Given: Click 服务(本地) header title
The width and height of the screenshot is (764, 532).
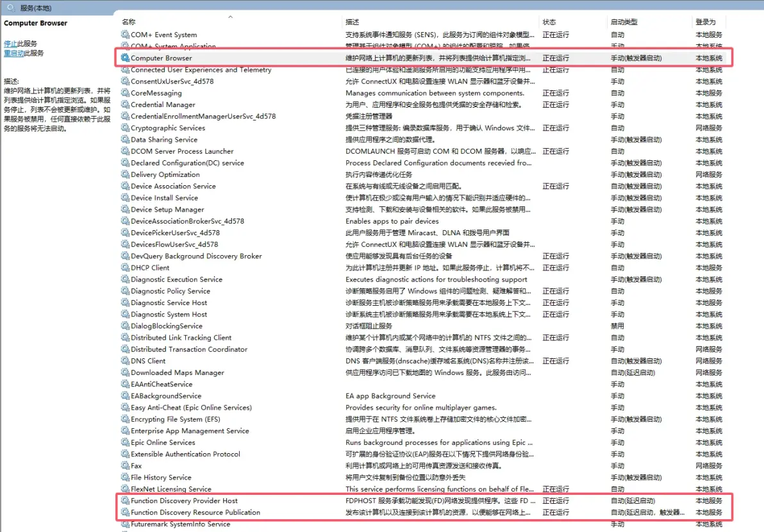Looking at the screenshot, I should 35,8.
